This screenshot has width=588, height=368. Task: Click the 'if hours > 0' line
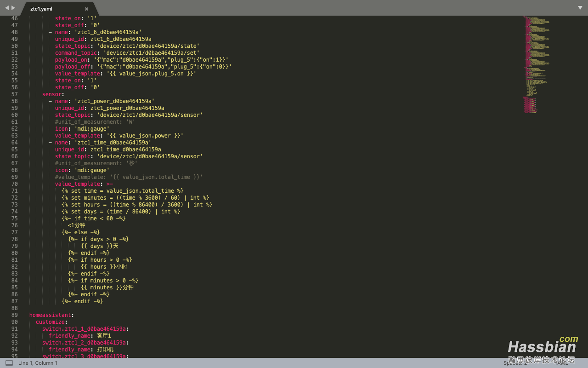[x=100, y=260]
